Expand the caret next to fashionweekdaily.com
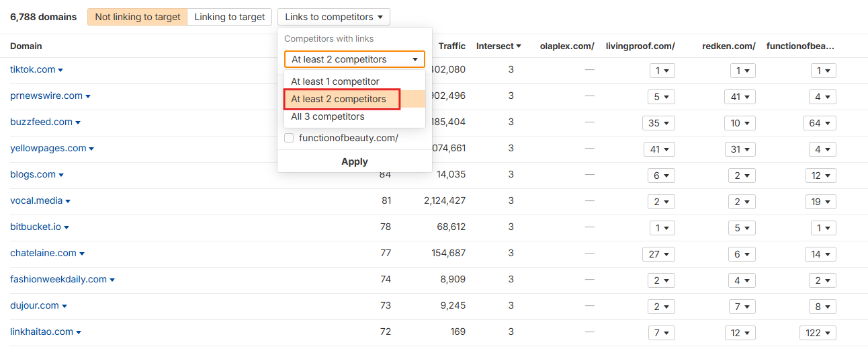Image resolution: width=868 pixels, height=349 pixels. [112, 280]
